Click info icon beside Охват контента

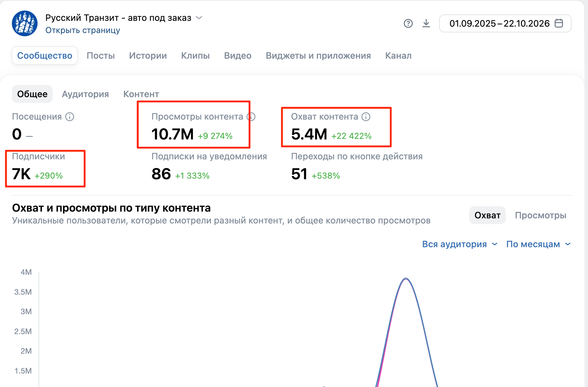pyautogui.click(x=366, y=117)
